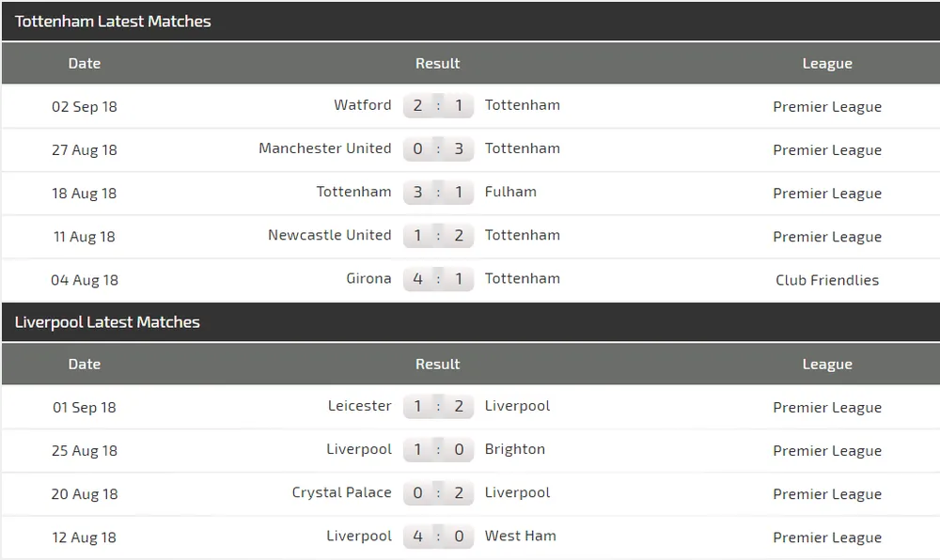Click the Watford team name
This screenshot has height=560, width=940.
[362, 105]
